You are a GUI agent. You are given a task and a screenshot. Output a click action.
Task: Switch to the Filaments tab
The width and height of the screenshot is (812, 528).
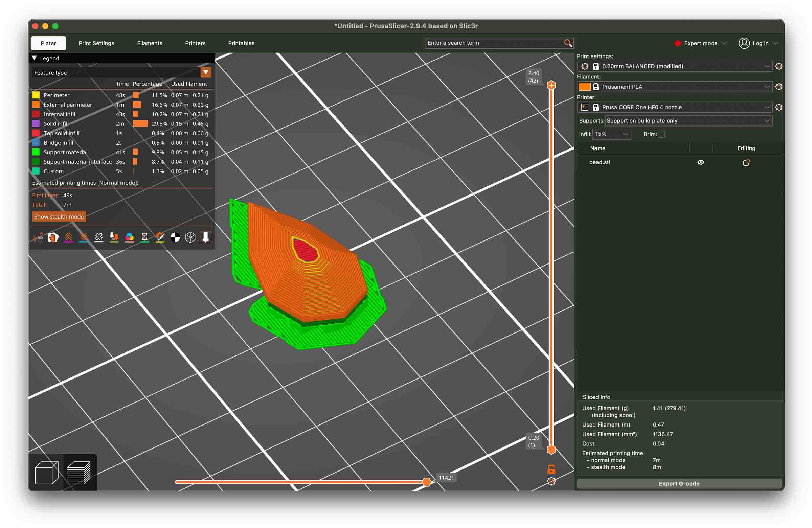(150, 43)
